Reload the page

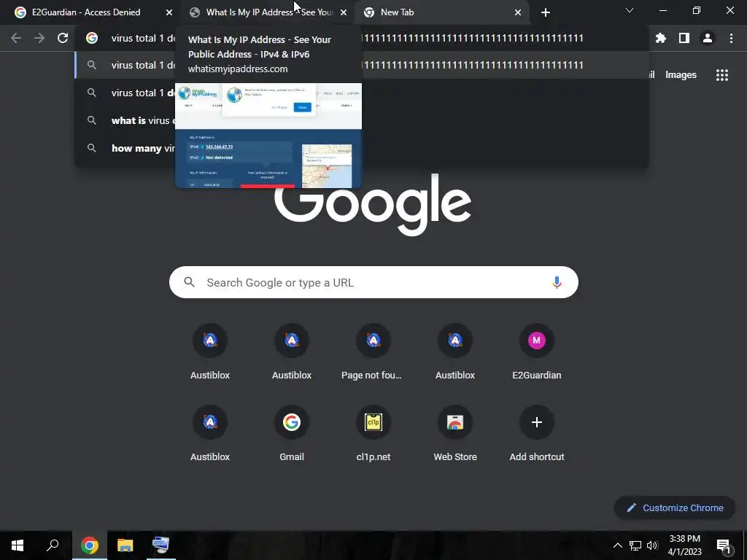click(63, 38)
